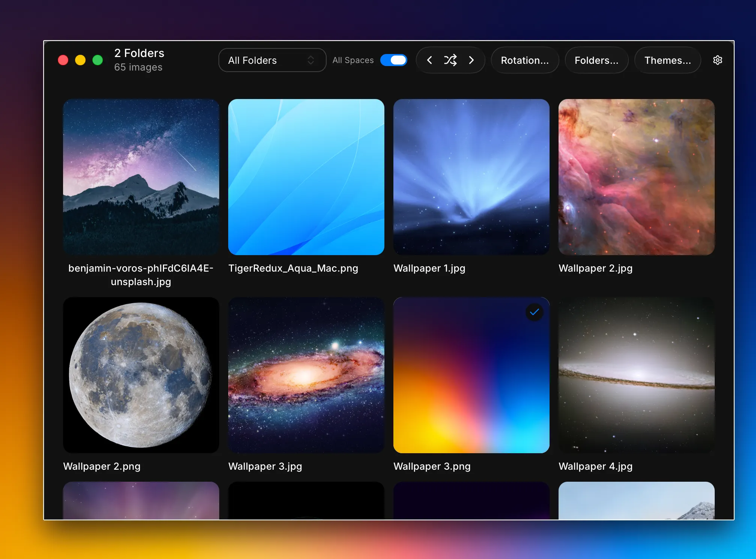The height and width of the screenshot is (559, 756).
Task: Choose the Wallpaper 1.jpg aurora thumbnail
Action: tap(471, 177)
